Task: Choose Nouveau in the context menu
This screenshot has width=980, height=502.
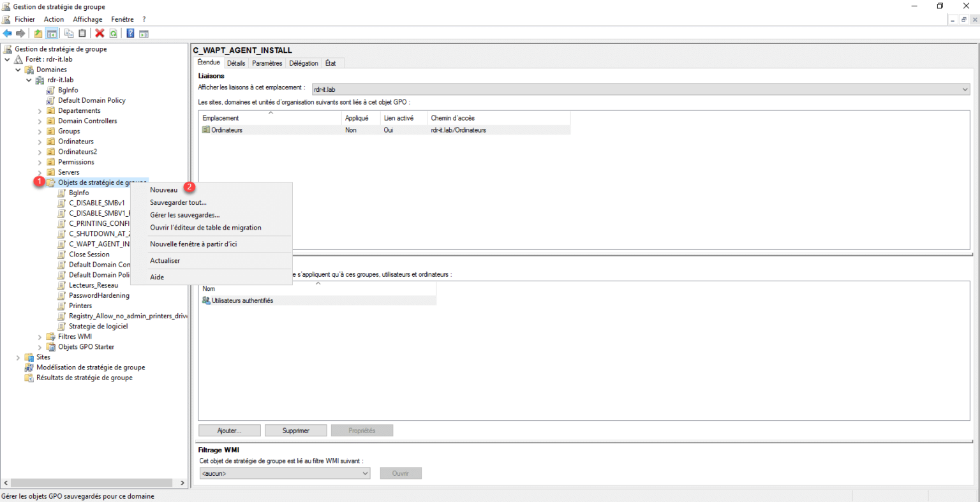Action: pyautogui.click(x=164, y=190)
